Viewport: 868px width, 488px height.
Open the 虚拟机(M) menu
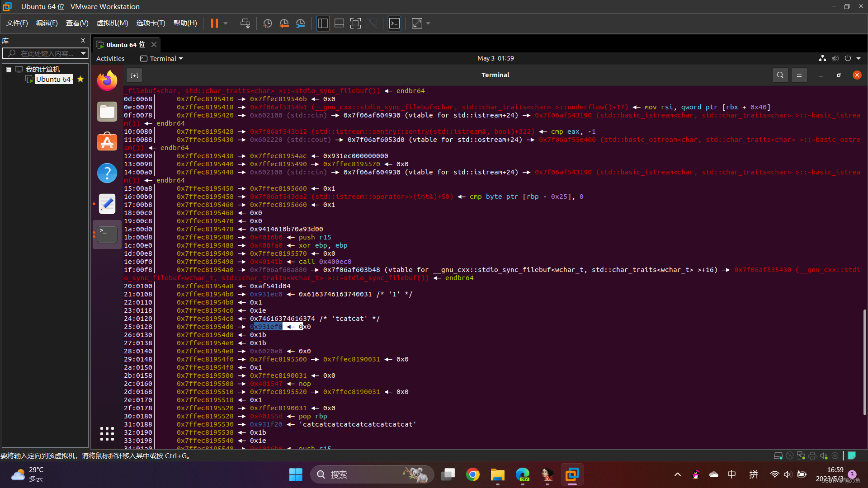(112, 23)
